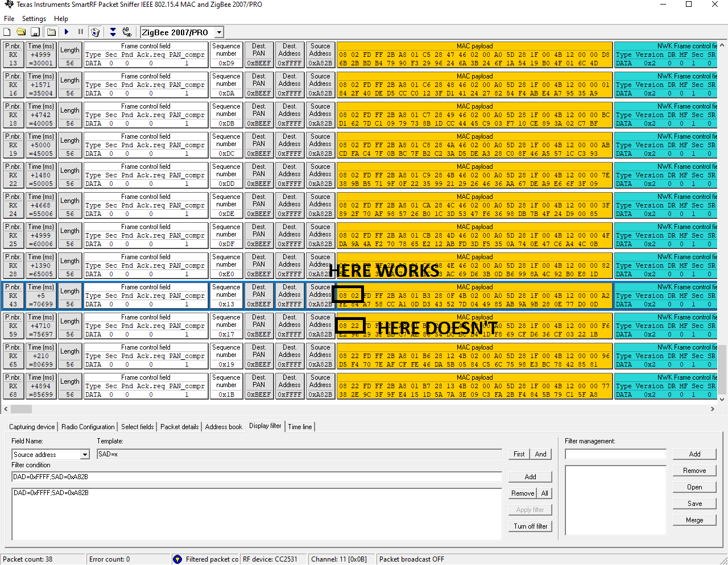This screenshot has height=565, width=728.
Task: Click the Filter management name field
Action: pos(615,454)
